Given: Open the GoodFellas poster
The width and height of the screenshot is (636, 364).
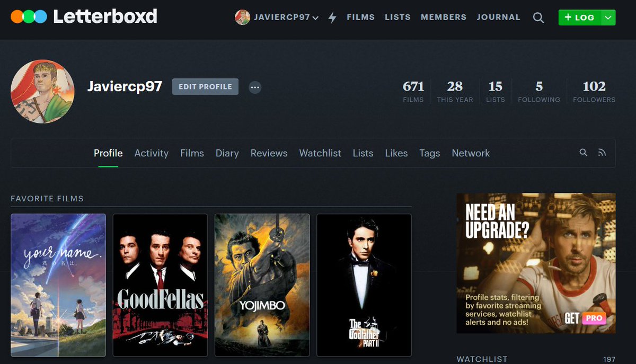Looking at the screenshot, I should click(x=160, y=285).
